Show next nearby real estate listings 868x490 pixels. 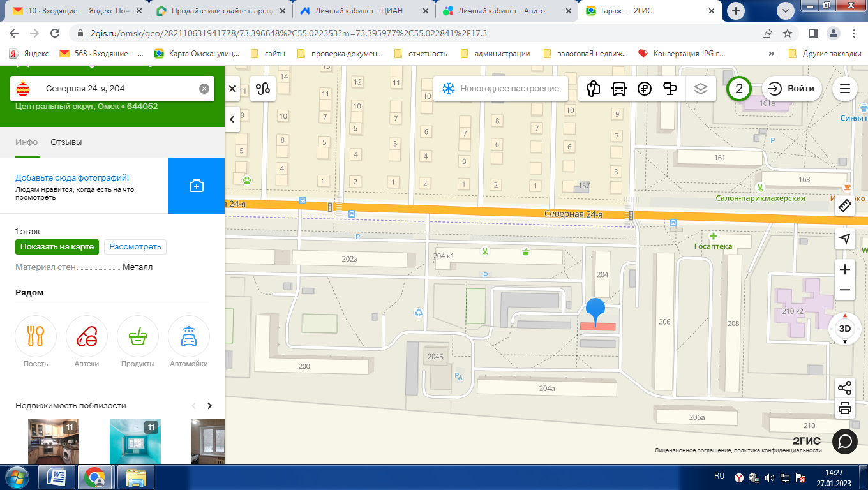[x=209, y=406]
